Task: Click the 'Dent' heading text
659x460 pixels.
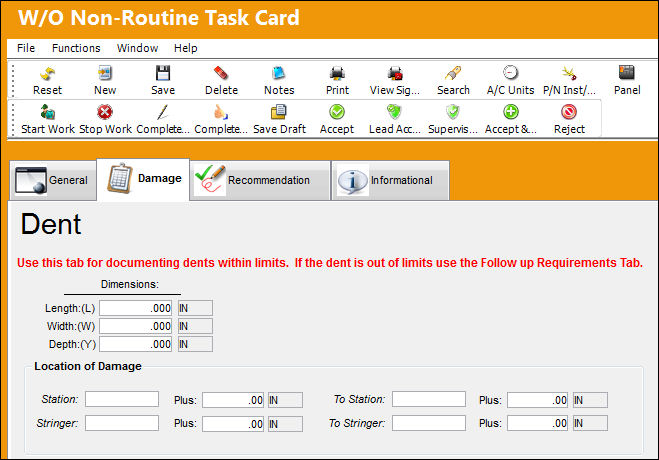Action: [51, 224]
